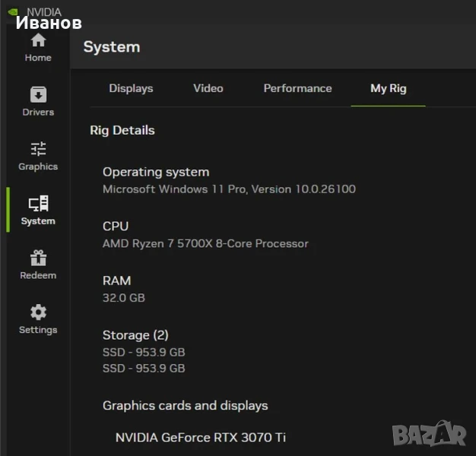Screen dimensions: 476x456
Task: Switch to the Video tab
Action: tap(208, 88)
